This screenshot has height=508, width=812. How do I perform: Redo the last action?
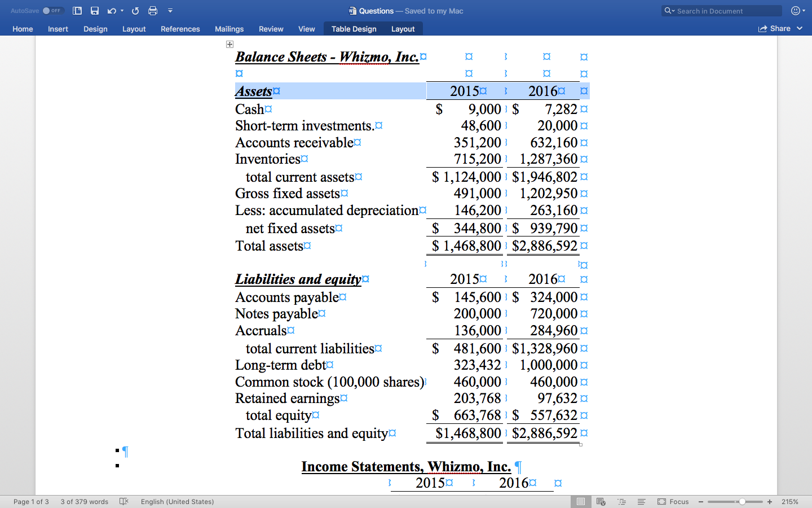(135, 10)
